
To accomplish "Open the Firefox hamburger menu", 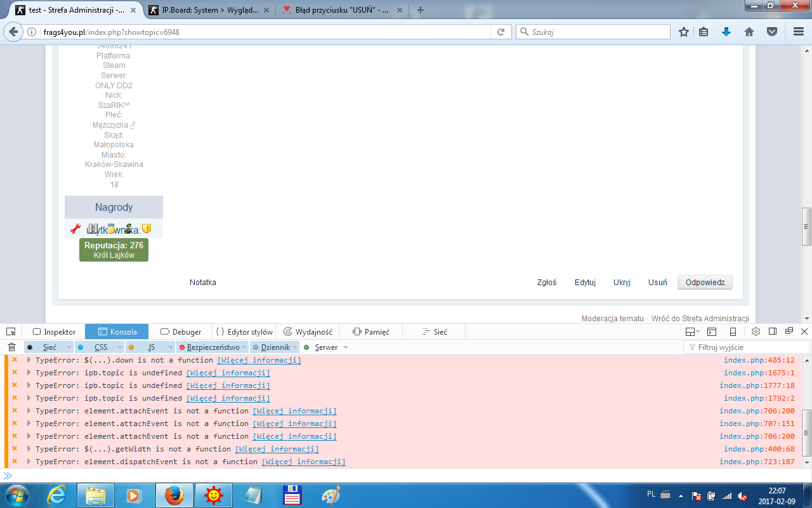I will pos(798,32).
